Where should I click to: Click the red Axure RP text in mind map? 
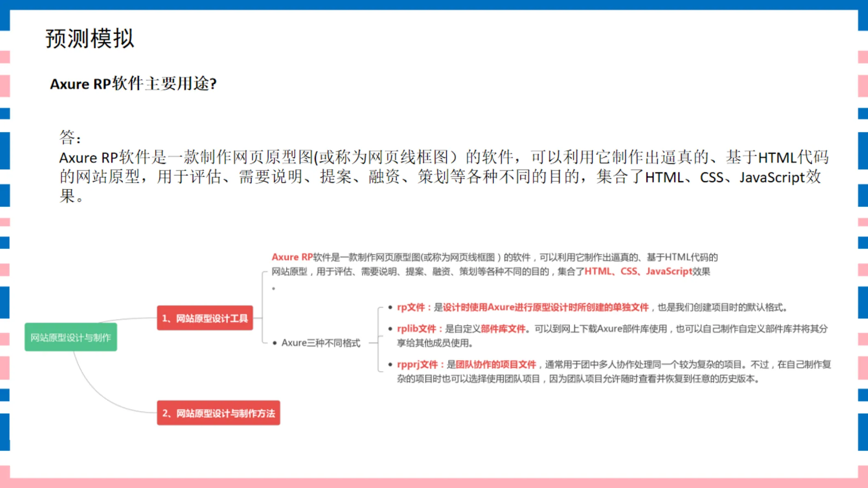292,257
